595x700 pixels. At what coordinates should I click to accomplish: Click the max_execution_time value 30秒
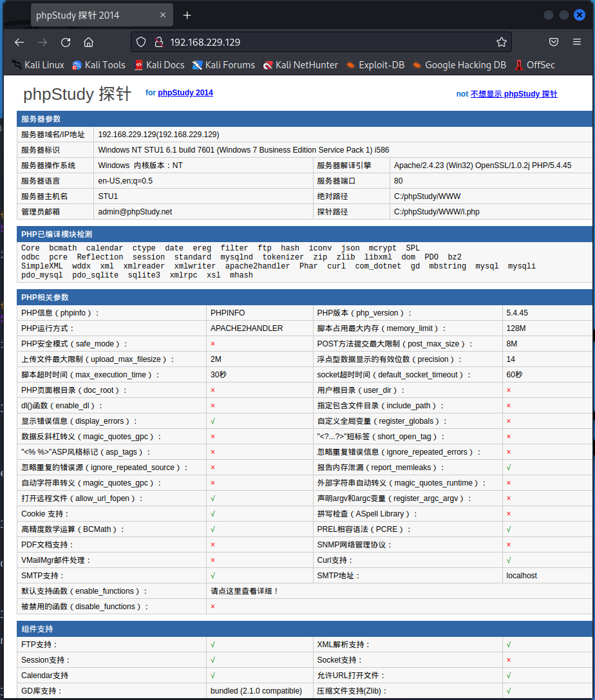coord(218,375)
